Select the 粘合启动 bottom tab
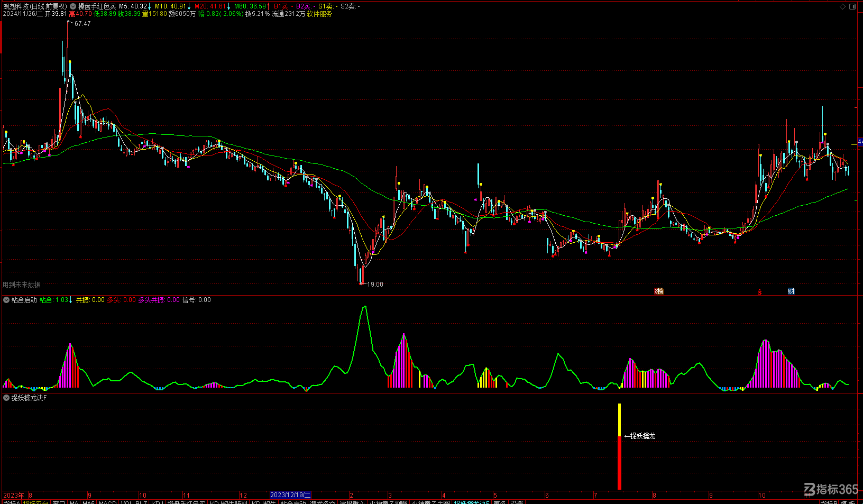The image size is (863, 504). pos(293,502)
